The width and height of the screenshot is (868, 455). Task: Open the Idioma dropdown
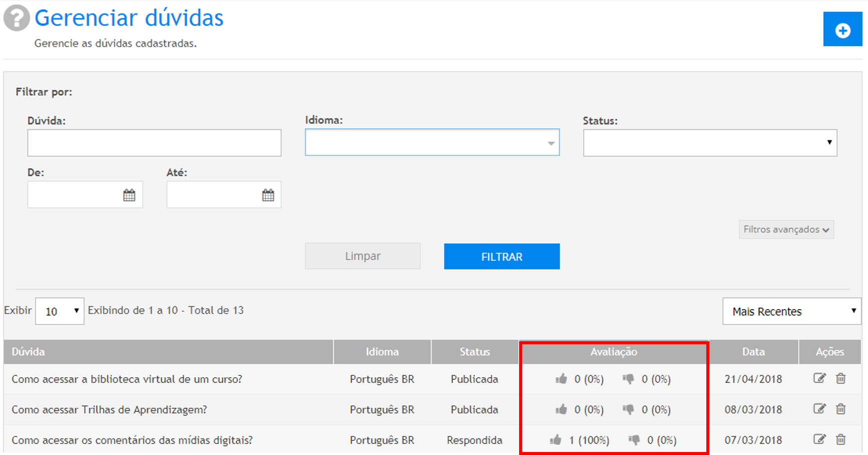(x=432, y=143)
